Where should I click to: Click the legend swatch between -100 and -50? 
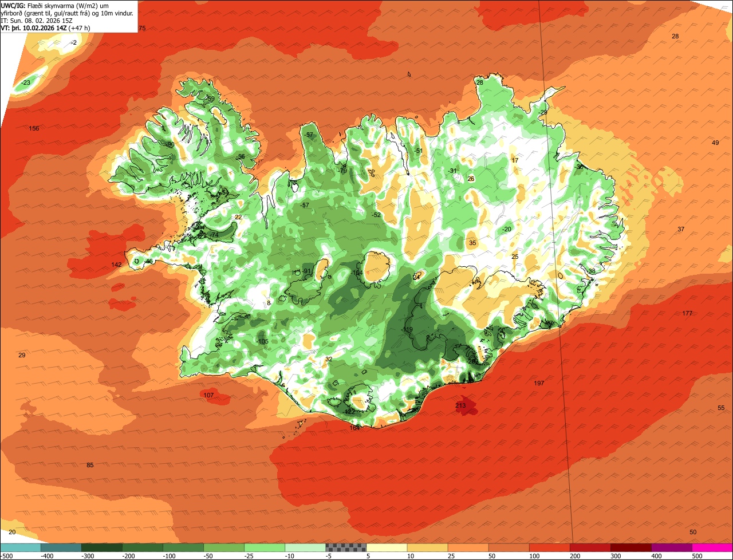click(x=183, y=547)
